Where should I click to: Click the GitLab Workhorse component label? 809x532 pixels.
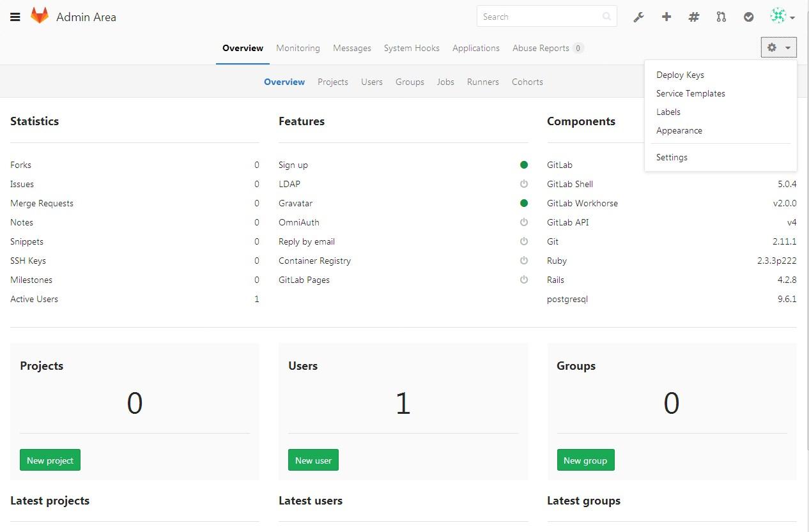coord(582,203)
